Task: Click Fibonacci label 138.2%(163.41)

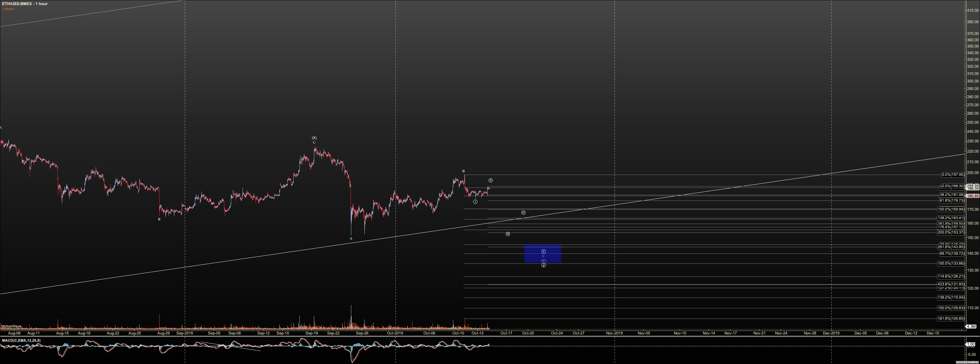Action: [950, 218]
